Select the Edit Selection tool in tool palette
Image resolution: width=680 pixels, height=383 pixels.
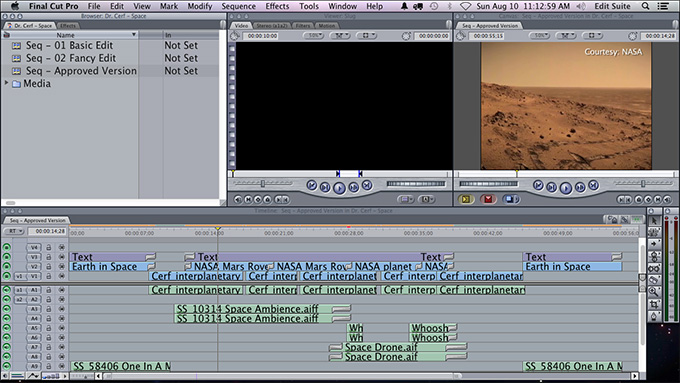[654, 232]
